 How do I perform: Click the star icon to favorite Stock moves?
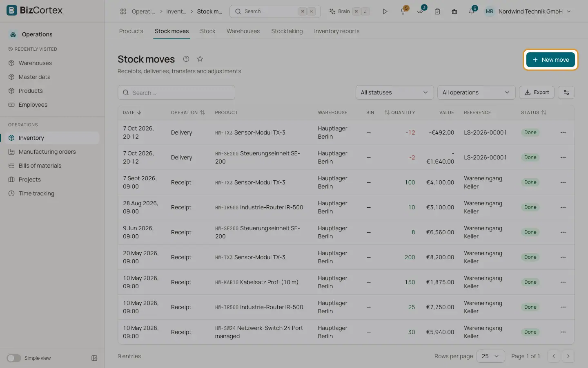pos(200,59)
